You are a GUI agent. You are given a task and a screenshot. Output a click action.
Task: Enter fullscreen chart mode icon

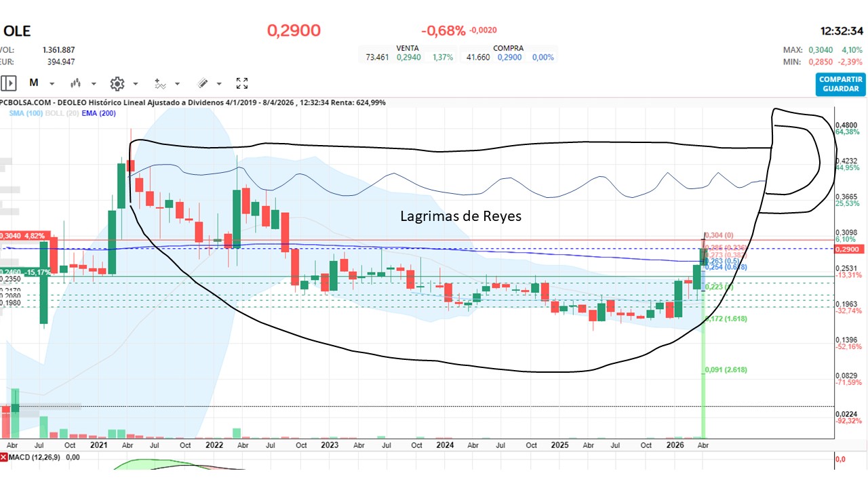coord(242,83)
